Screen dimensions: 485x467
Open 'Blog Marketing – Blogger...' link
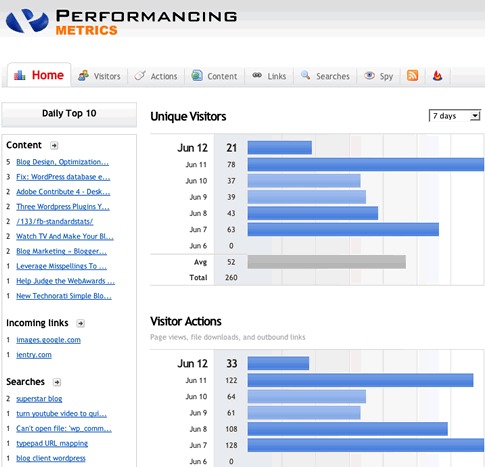tap(61, 251)
